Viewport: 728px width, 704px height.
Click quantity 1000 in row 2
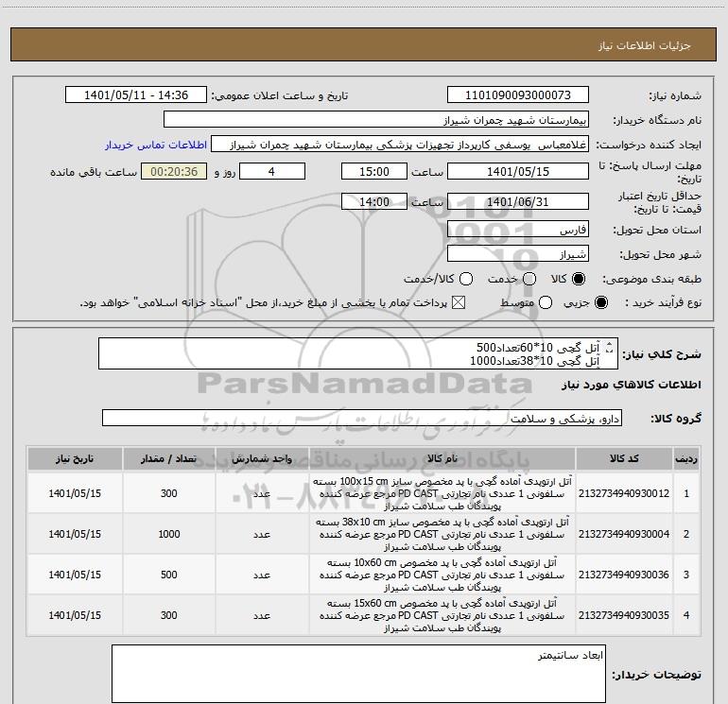pyautogui.click(x=169, y=534)
